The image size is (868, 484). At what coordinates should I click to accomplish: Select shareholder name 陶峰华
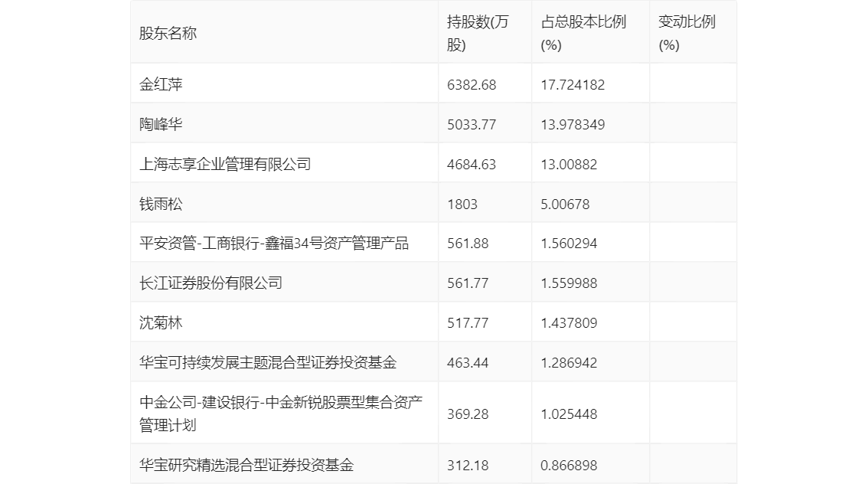coord(161,125)
